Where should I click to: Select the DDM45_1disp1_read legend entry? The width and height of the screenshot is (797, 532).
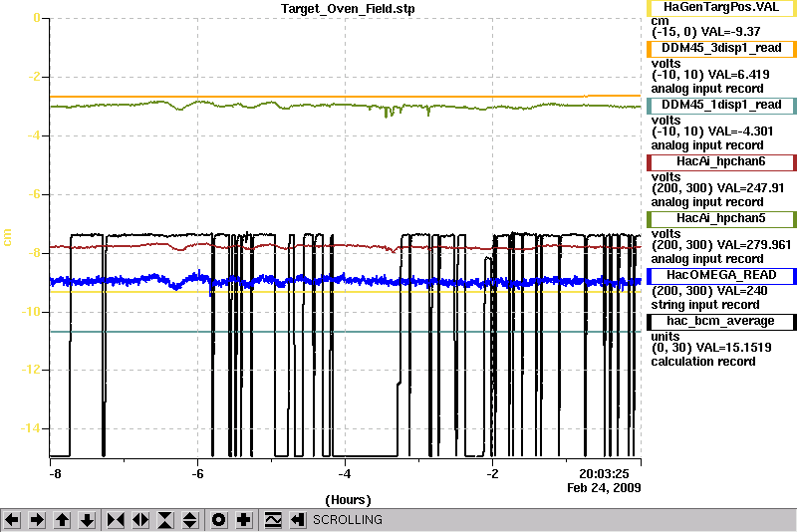coord(721,106)
